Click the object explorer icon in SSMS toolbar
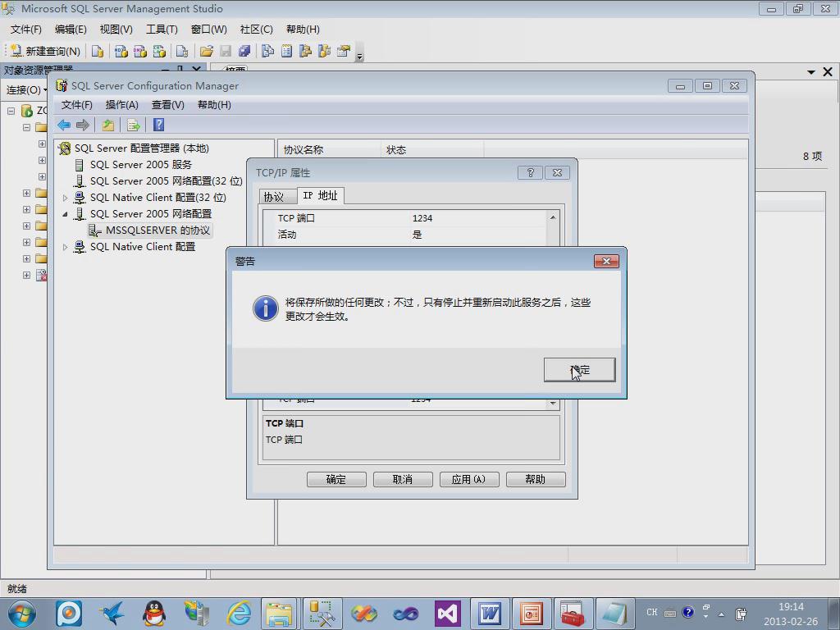 [x=305, y=51]
